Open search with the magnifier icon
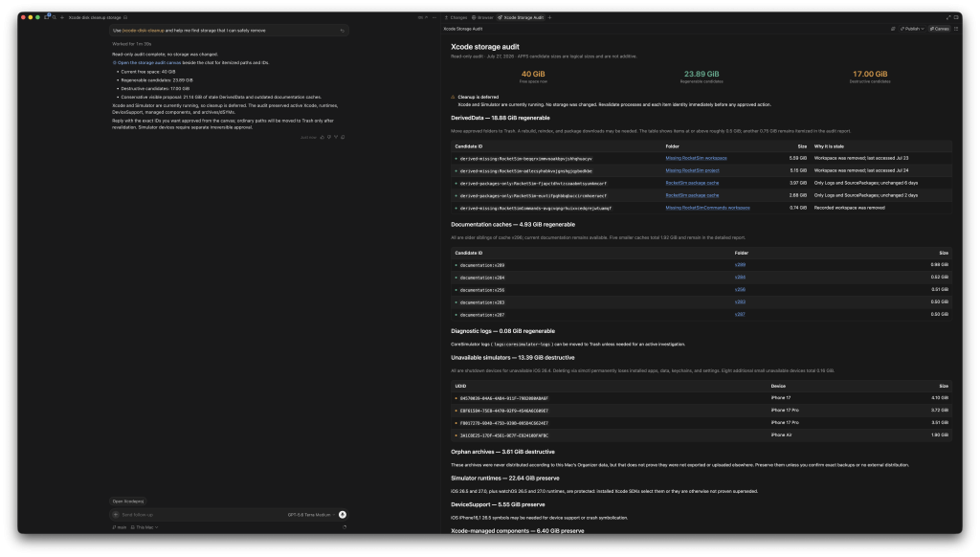Screen dimensions: 980x557 pos(55,17)
